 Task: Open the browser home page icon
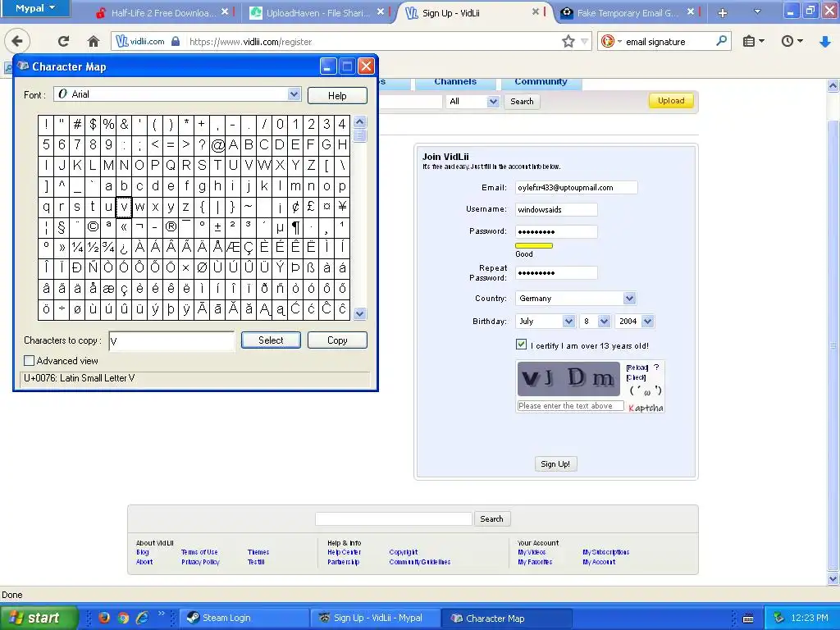tap(94, 41)
